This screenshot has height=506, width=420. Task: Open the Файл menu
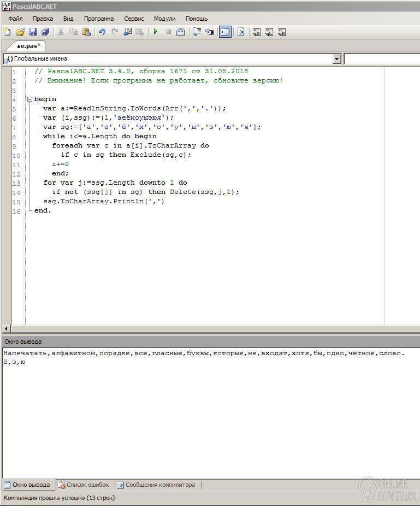point(15,19)
